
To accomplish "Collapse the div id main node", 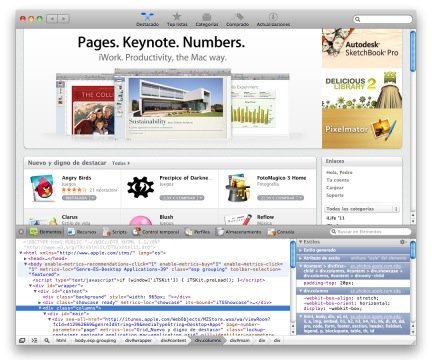I will tap(45, 314).
